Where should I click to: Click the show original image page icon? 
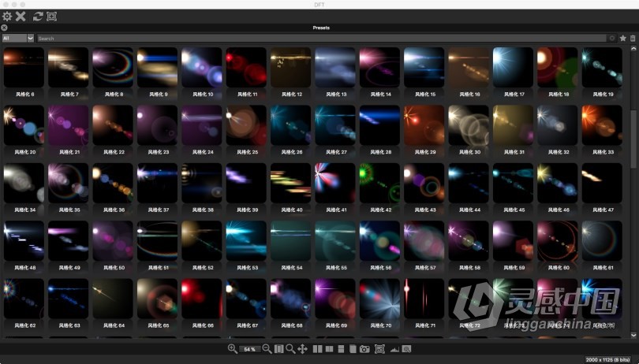[x=353, y=349]
